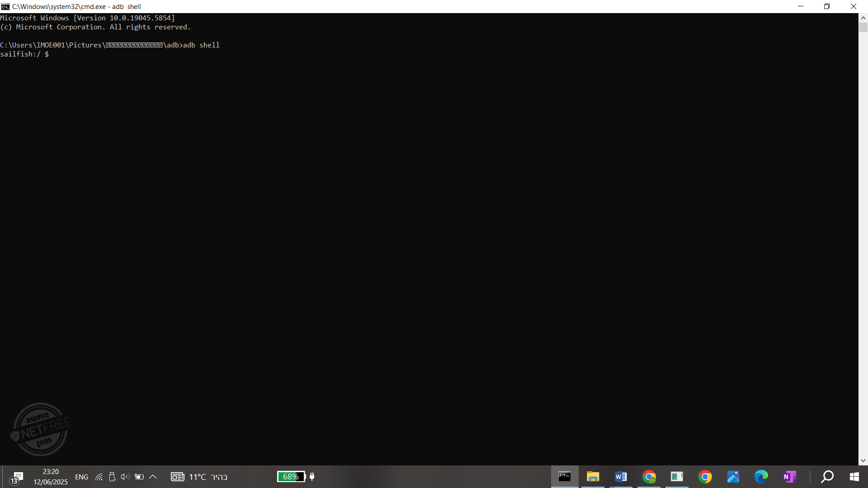Open File Explorer from the taskbar
This screenshot has width=868, height=488.
click(x=593, y=477)
